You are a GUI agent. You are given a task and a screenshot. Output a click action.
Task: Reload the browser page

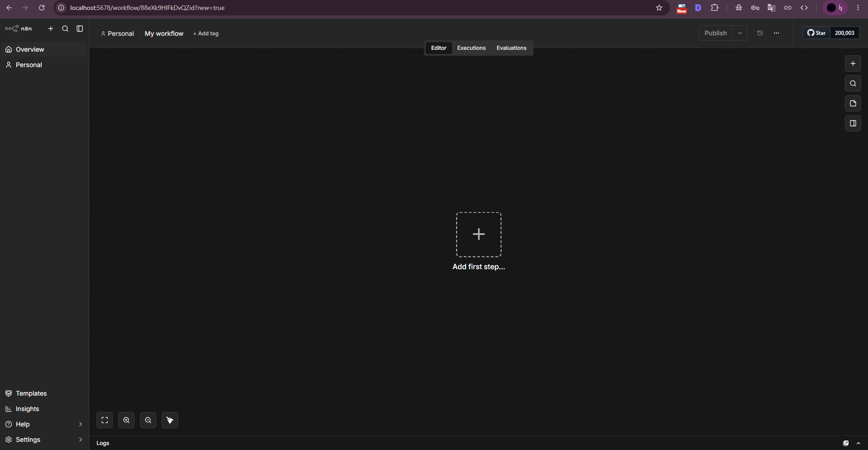coord(42,8)
